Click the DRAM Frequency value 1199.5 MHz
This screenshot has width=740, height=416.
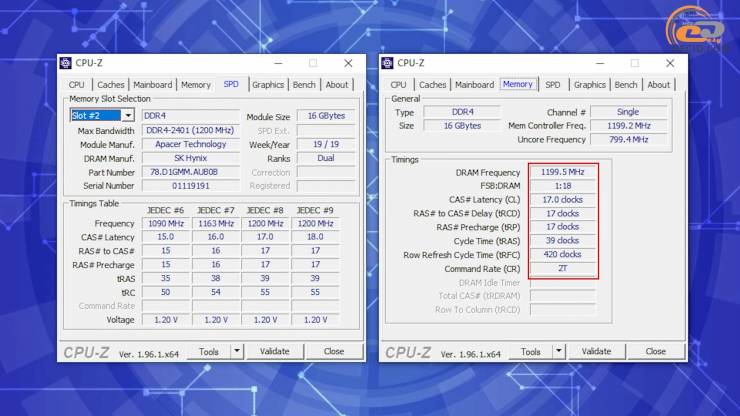[563, 172]
